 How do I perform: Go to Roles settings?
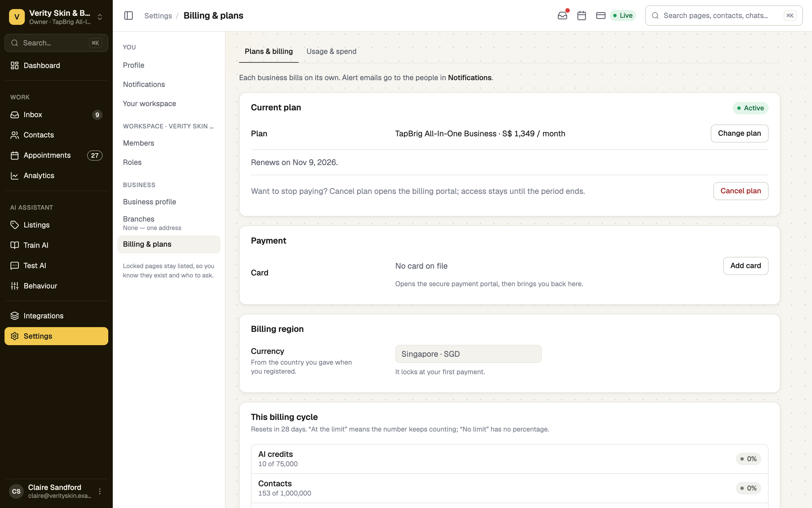click(x=169, y=162)
